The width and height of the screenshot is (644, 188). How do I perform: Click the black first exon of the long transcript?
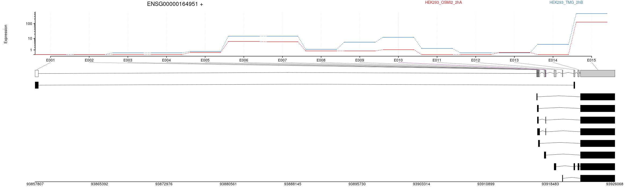[37, 85]
